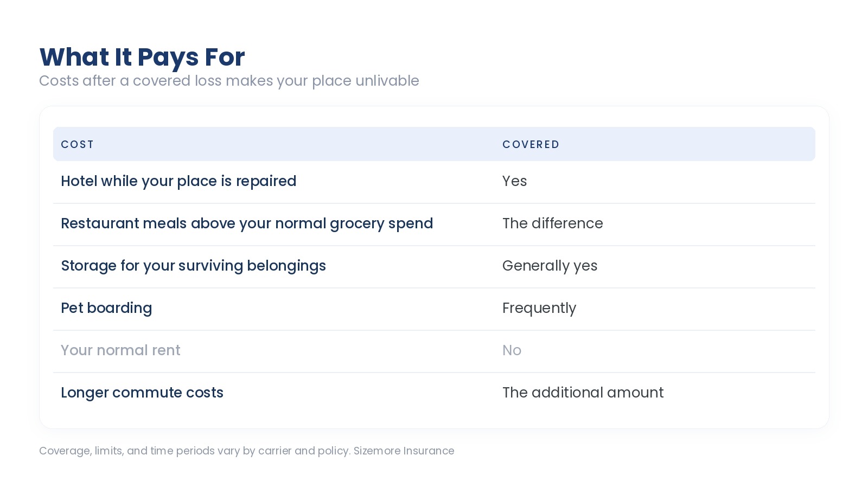Select the 'Hotel while your place is repaired' row
The height and width of the screenshot is (500, 868).
tap(434, 182)
